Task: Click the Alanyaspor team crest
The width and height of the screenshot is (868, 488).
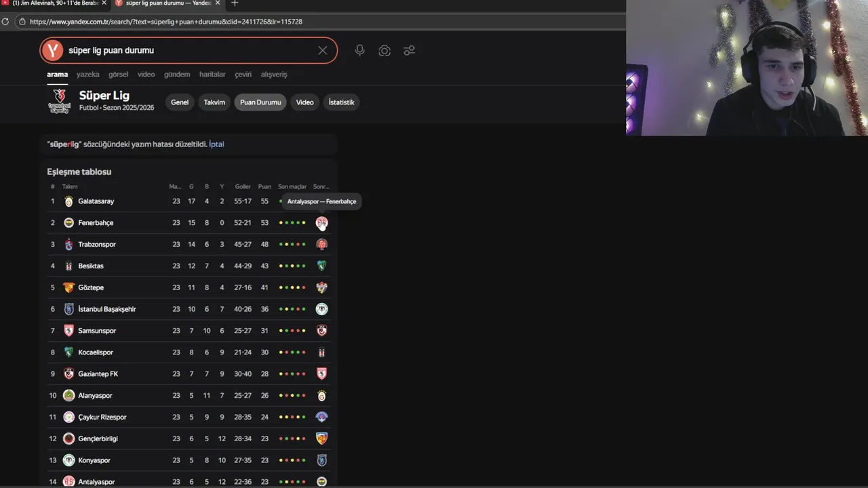Action: (x=68, y=396)
